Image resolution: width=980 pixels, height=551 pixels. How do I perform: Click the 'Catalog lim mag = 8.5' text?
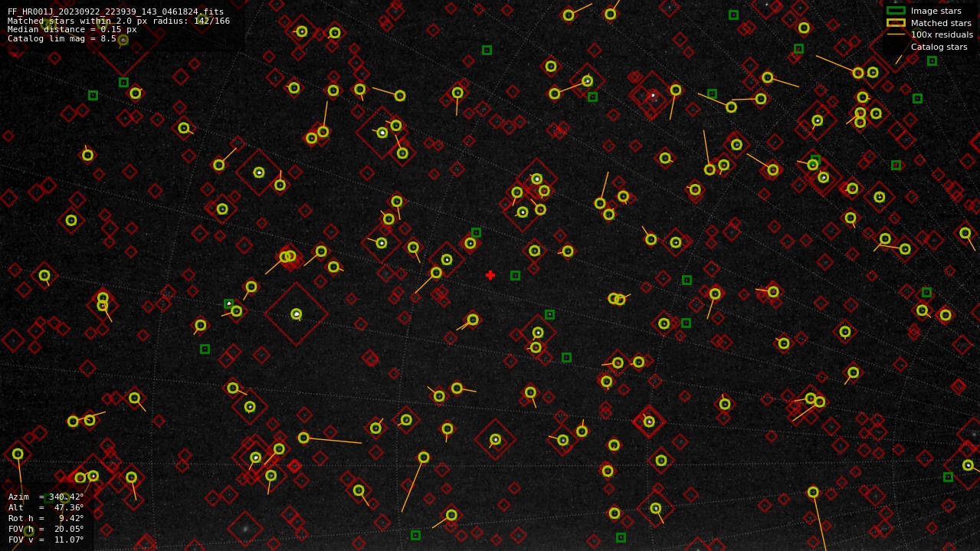62,39
